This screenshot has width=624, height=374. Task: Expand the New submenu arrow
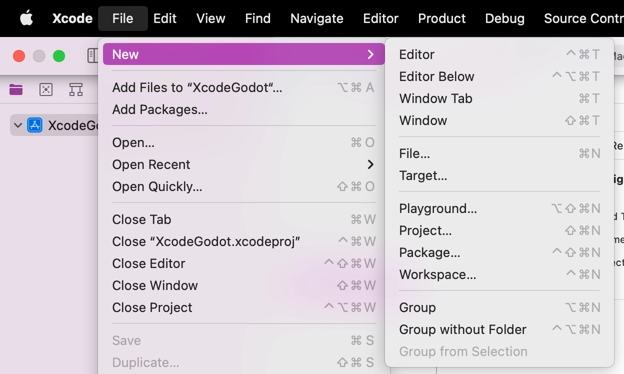(370, 54)
